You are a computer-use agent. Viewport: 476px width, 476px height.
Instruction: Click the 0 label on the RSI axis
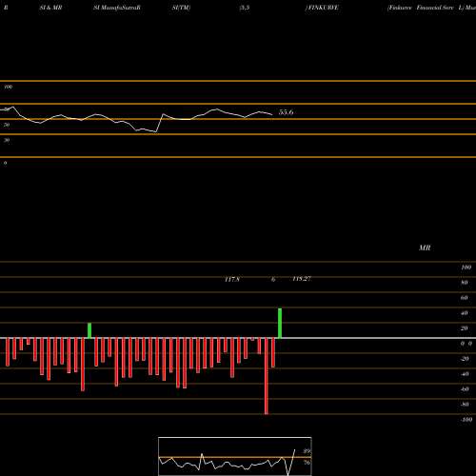5,163
